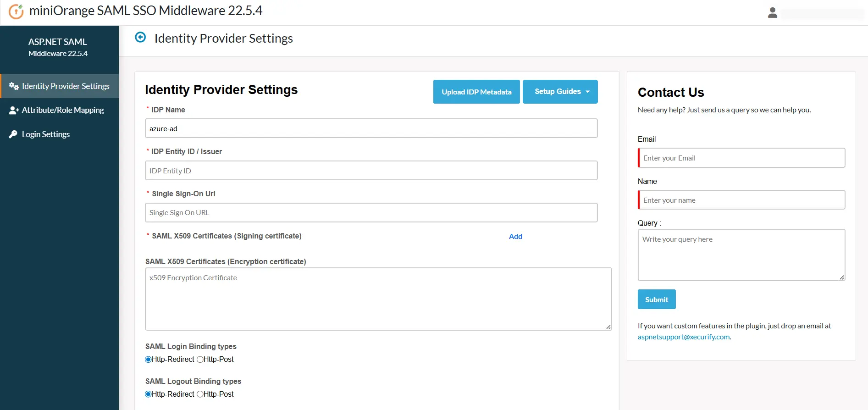Choose Http-Redirect for SAML Logout Binding
The width and height of the screenshot is (868, 410).
click(149, 394)
